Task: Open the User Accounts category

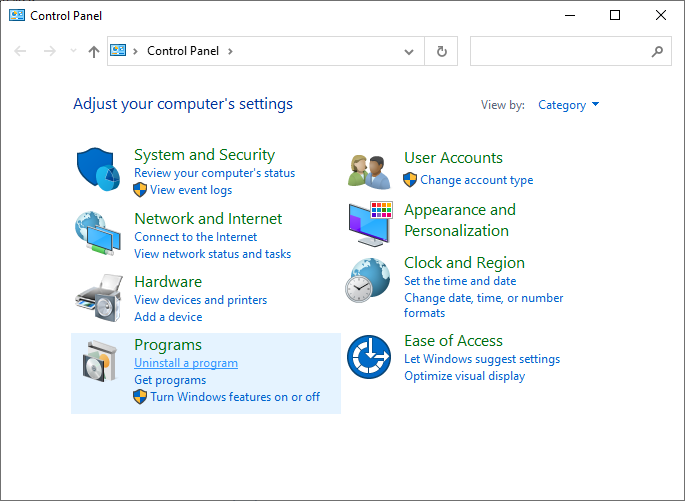Action: (453, 158)
